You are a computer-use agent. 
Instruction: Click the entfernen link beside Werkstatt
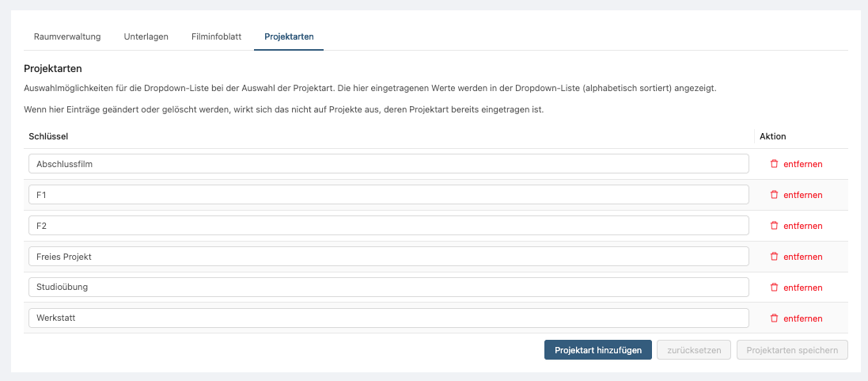(802, 318)
